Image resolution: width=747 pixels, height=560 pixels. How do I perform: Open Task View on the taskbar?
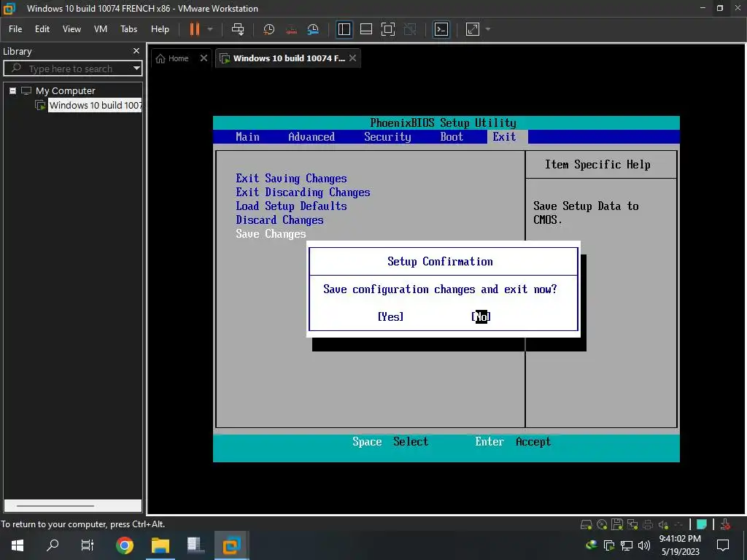coord(88,545)
